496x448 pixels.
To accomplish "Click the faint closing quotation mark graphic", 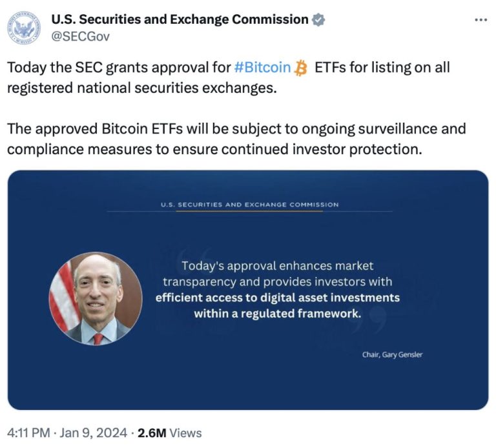I will tap(373, 318).
